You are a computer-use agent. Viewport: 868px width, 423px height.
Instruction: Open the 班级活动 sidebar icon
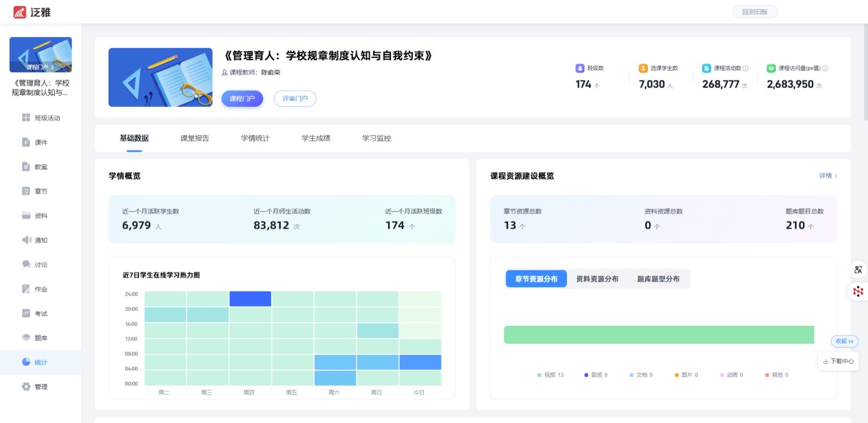(26, 118)
